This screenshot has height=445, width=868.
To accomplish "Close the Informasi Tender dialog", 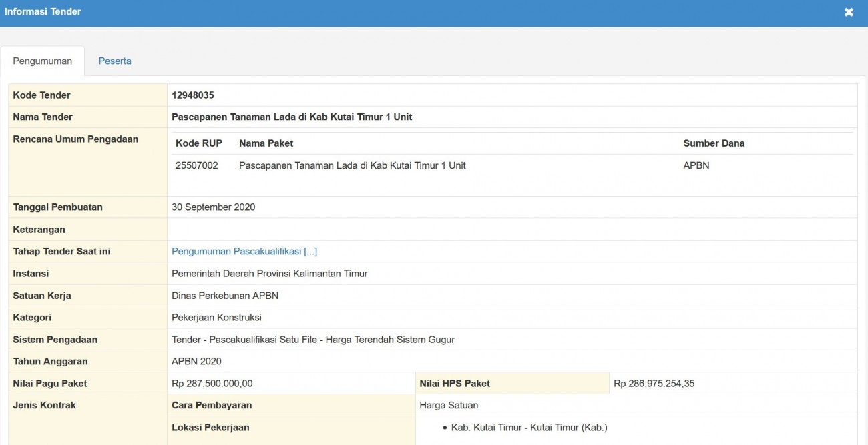I will pos(849,12).
